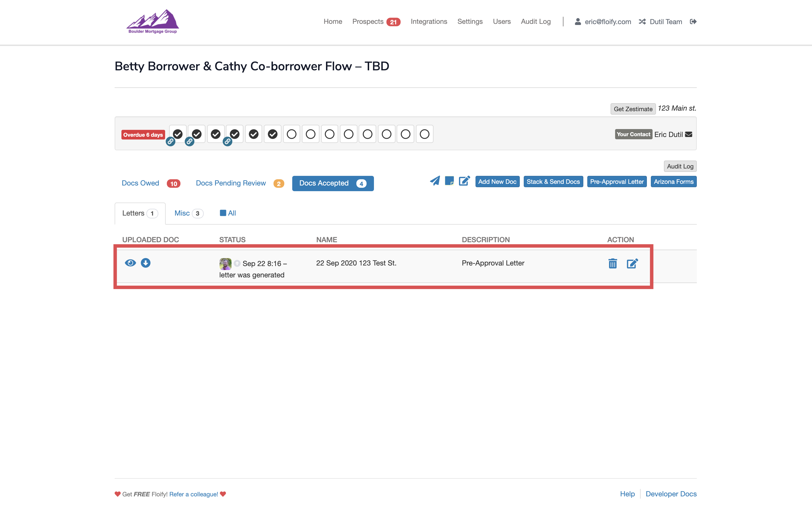
Task: Click the paper plane send icon
Action: 434,181
